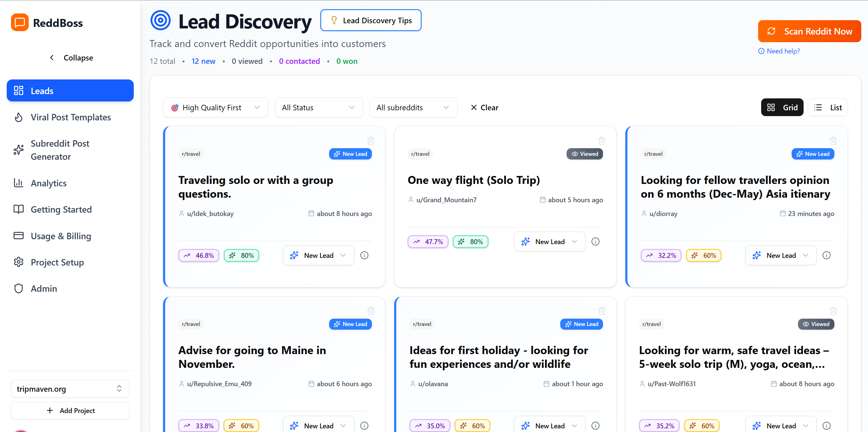The height and width of the screenshot is (432, 868).
Task: Open the Getting Started guide icon
Action: pyautogui.click(x=19, y=209)
